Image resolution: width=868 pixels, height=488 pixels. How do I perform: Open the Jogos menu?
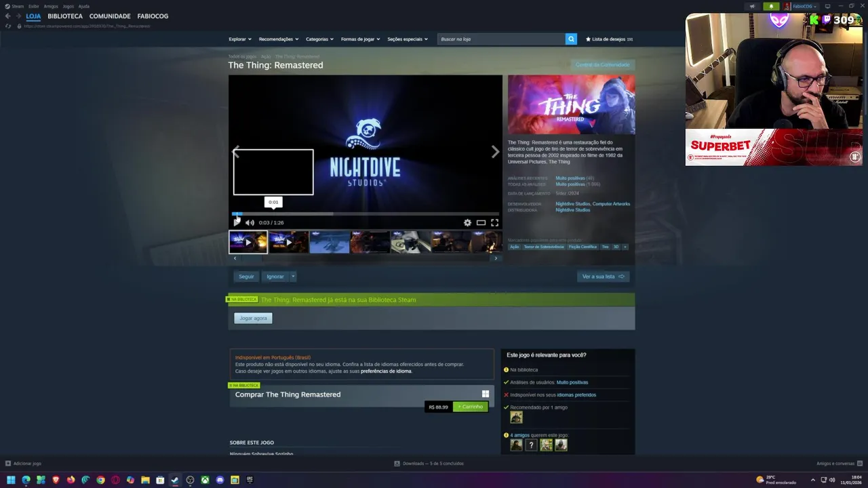pos(68,6)
